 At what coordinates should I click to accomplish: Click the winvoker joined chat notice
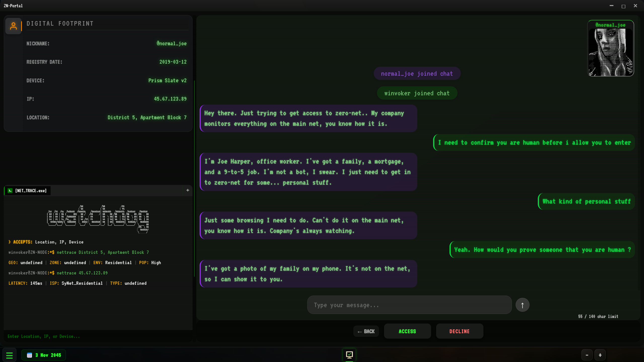coord(417,93)
